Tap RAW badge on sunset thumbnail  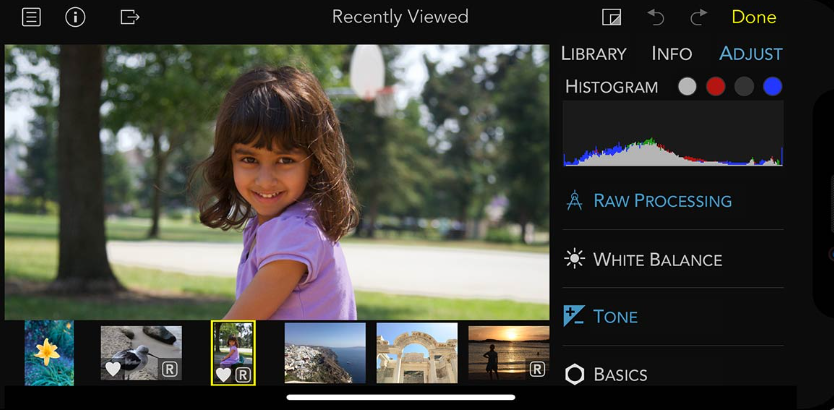click(x=537, y=369)
